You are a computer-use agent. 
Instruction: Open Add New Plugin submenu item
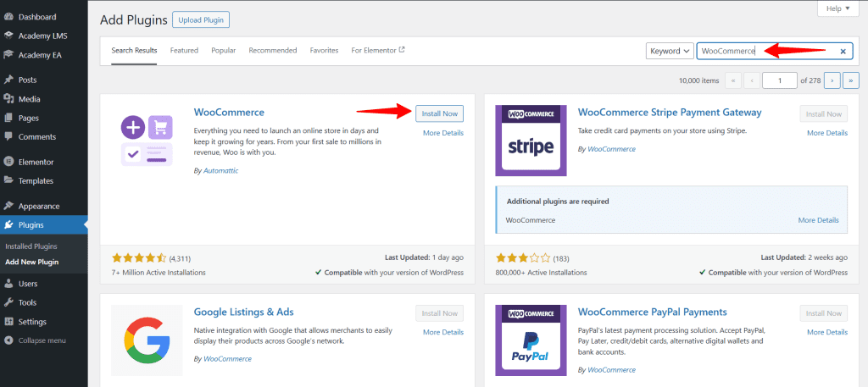click(x=31, y=262)
